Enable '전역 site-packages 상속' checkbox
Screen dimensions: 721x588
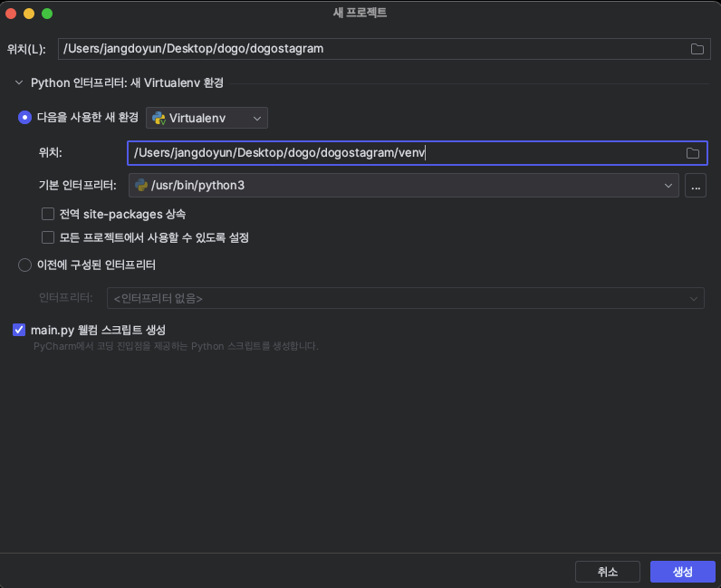pyautogui.click(x=48, y=214)
